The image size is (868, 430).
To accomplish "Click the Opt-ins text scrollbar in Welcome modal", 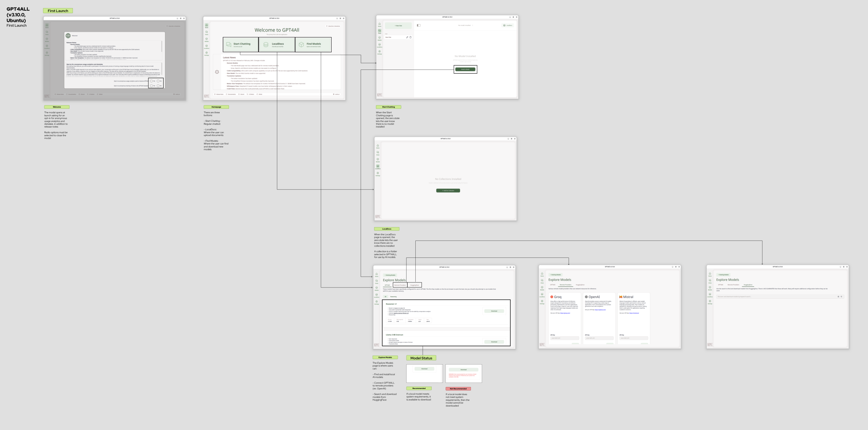I will (x=162, y=69).
